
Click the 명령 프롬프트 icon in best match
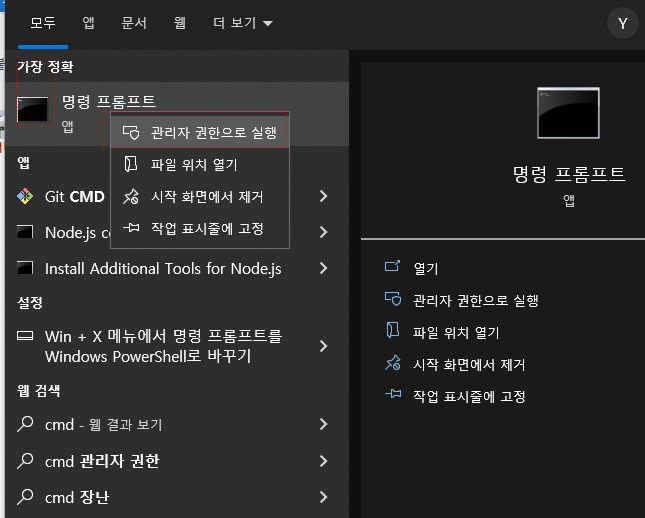click(x=32, y=109)
